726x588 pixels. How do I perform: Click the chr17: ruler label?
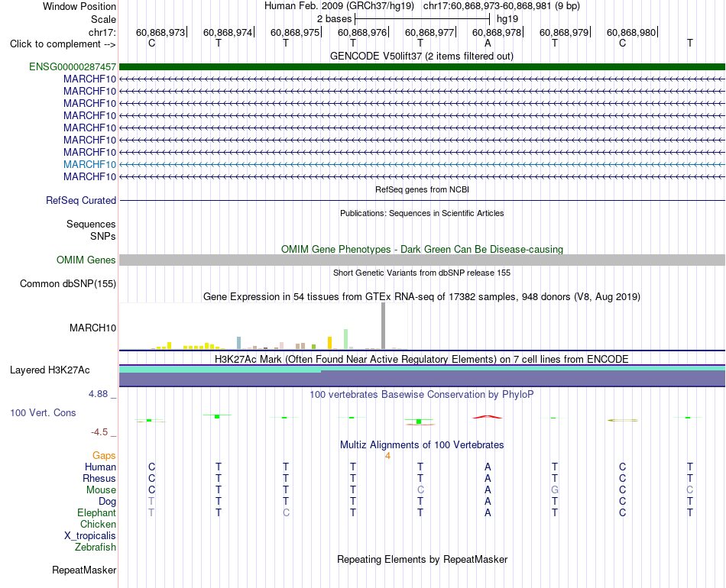tap(102, 32)
